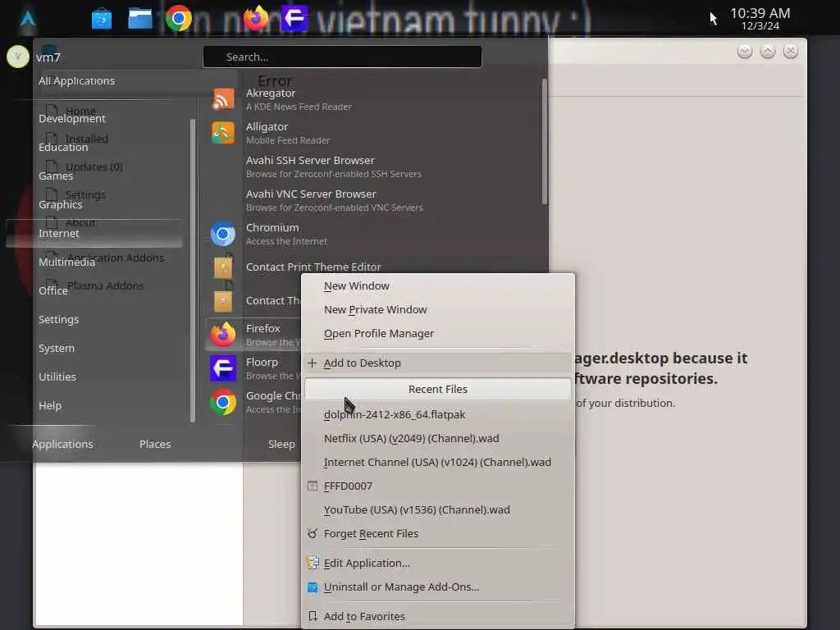Launch Discover store from the top panel

[101, 20]
